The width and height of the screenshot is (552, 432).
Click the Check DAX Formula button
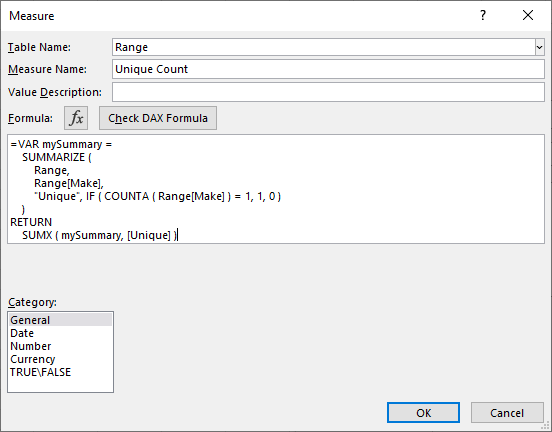click(x=158, y=118)
